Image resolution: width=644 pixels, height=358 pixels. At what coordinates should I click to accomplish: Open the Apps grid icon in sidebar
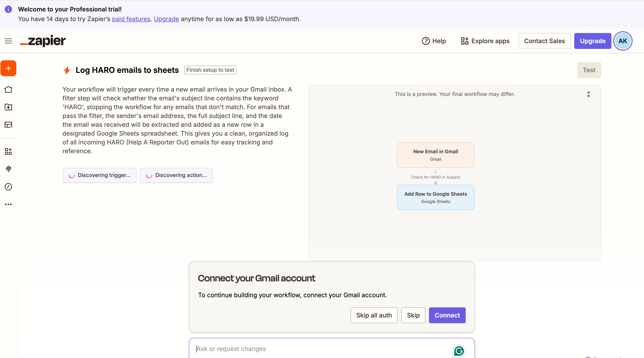point(8,151)
